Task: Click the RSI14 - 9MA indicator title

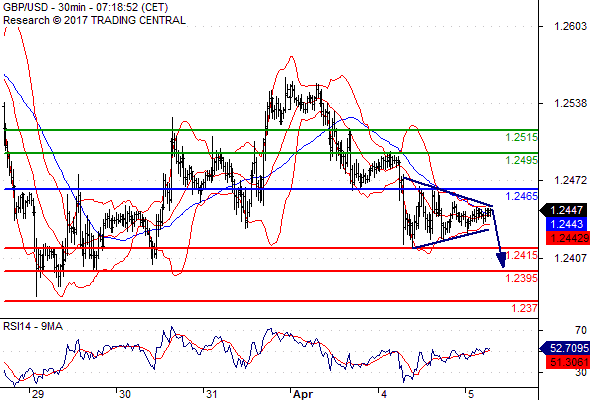Action: tap(33, 326)
